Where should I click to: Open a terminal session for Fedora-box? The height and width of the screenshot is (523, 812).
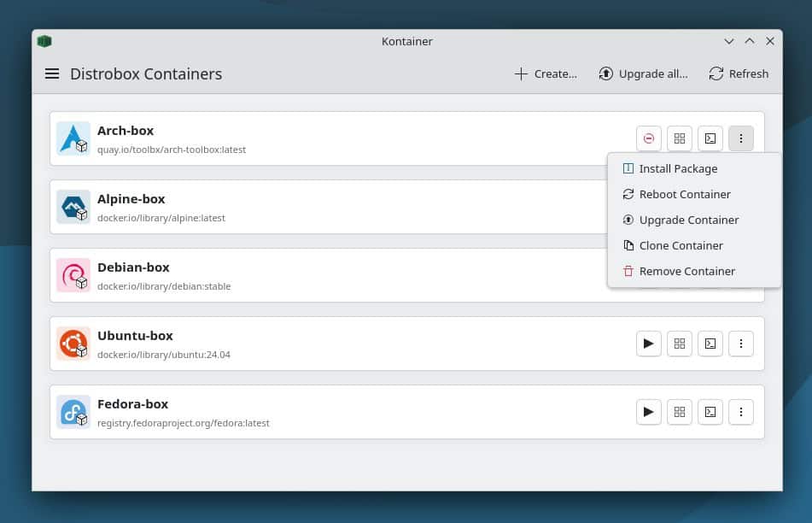click(710, 411)
